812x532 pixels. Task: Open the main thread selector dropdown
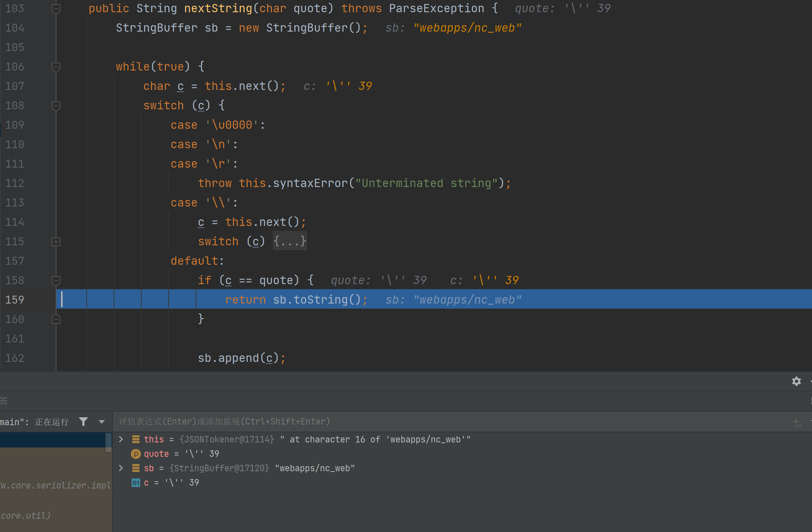(x=102, y=422)
